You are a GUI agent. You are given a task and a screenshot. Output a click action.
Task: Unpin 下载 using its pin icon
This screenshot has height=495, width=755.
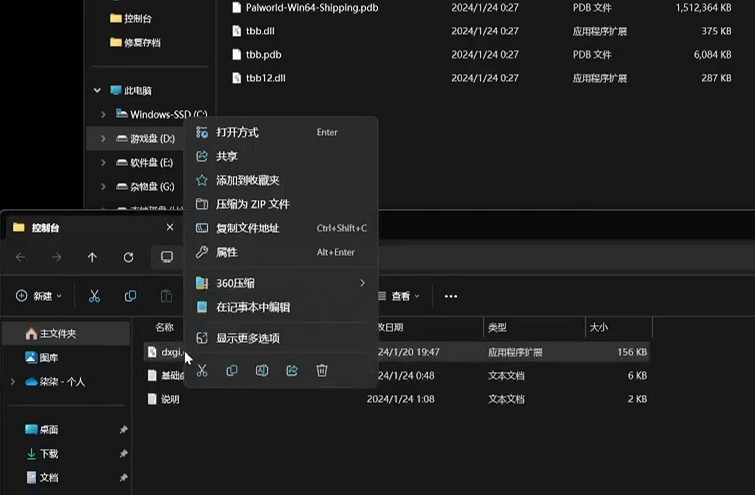point(123,453)
